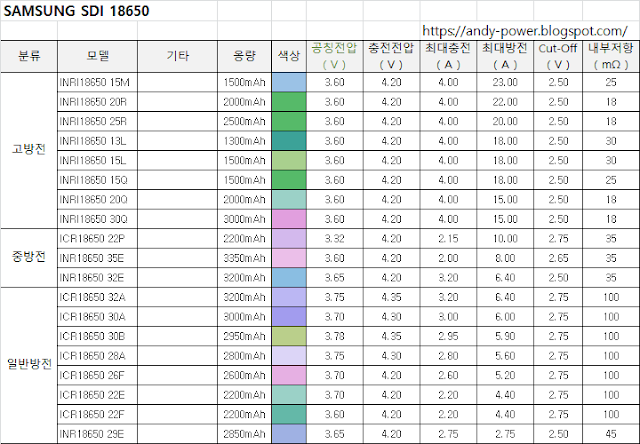Select model cell INR18650 29E

98,434
